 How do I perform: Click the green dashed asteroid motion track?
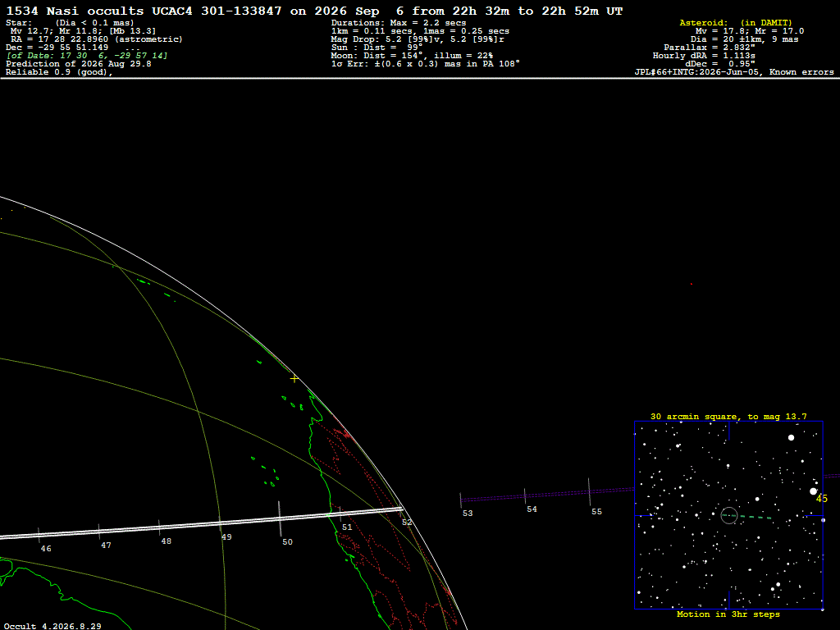[x=748, y=517]
